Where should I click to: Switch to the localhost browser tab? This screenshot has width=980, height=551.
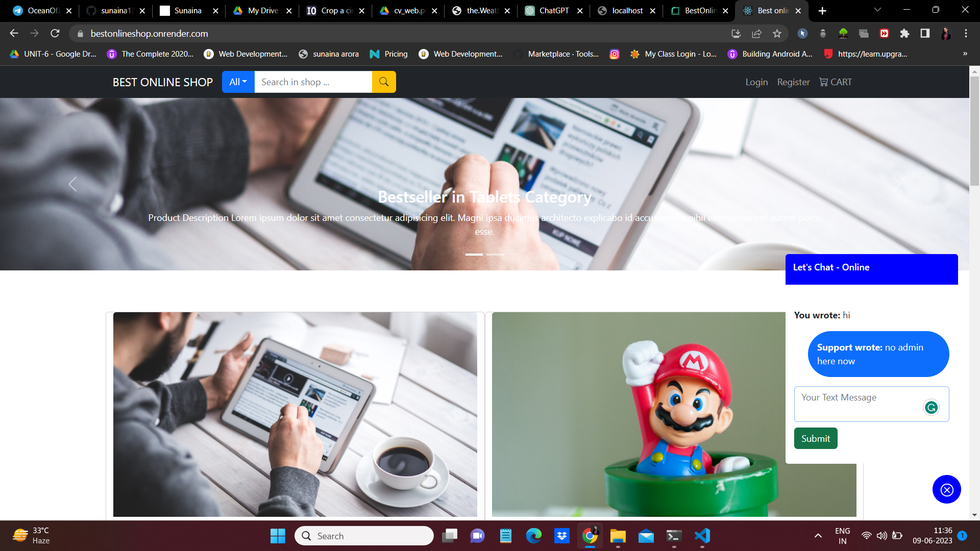click(627, 11)
